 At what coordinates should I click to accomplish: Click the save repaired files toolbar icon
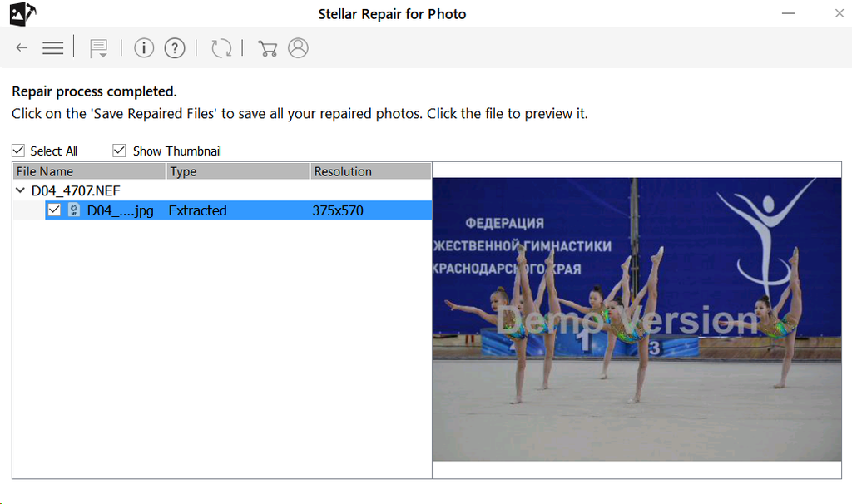[99, 48]
